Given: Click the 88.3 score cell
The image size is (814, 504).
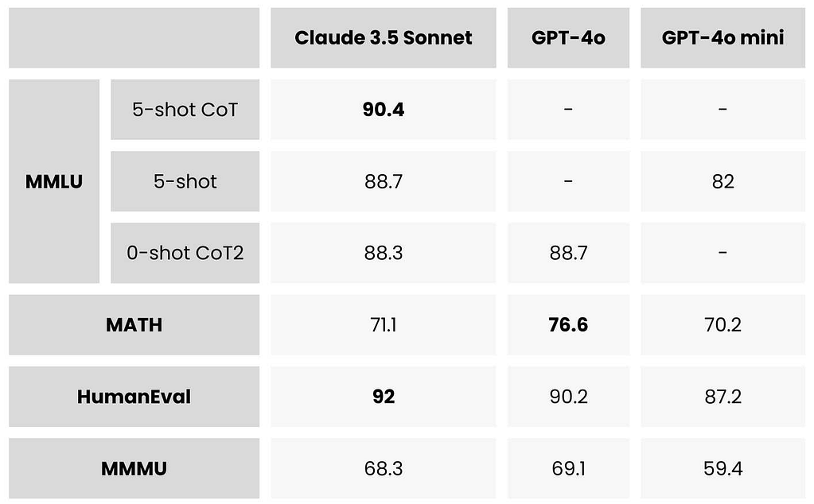Looking at the screenshot, I should coord(383,253).
